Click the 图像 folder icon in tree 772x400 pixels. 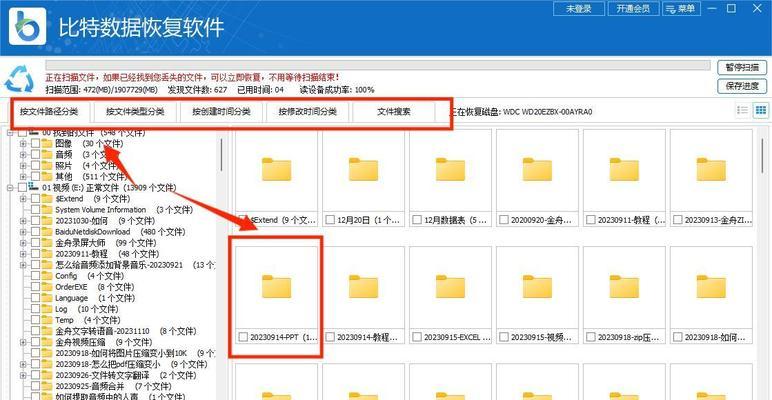point(47,143)
